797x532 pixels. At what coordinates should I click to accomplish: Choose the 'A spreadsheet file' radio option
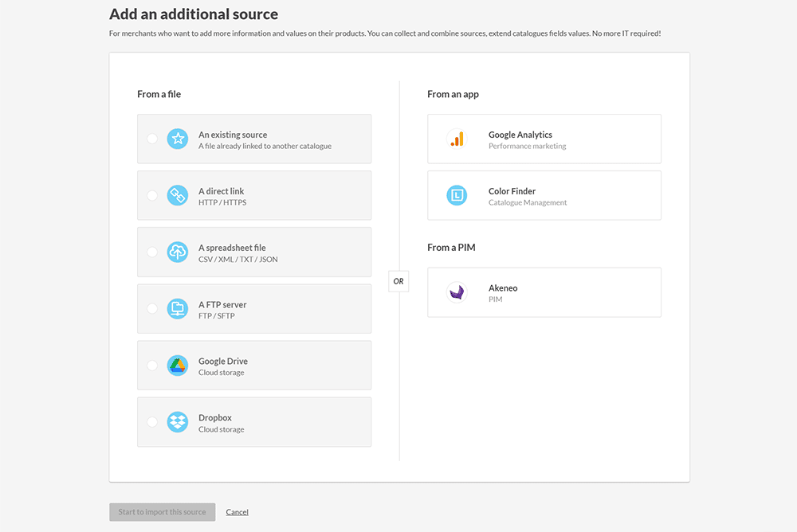coord(152,252)
